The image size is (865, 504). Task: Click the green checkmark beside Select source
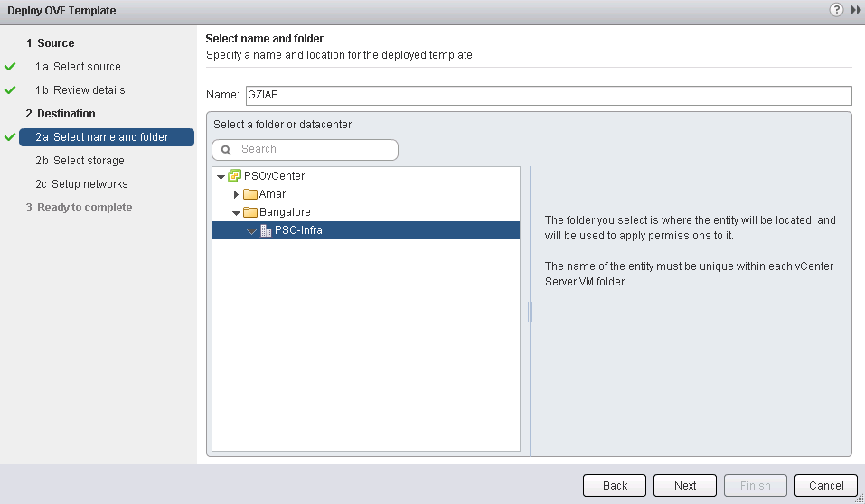point(10,67)
